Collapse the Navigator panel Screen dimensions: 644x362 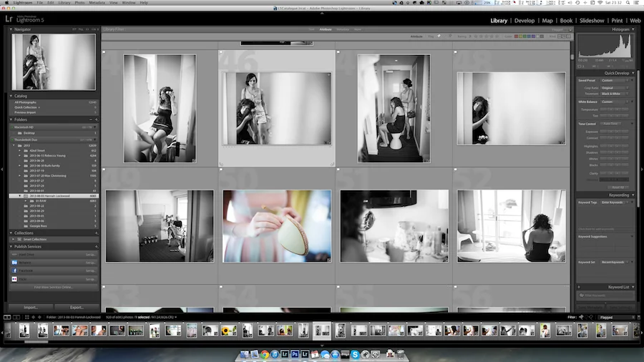11,29
